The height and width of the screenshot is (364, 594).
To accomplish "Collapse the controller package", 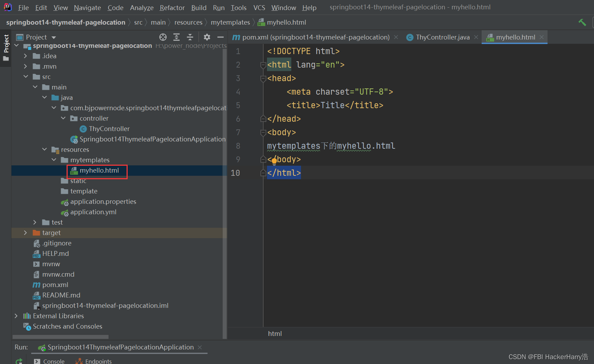I will tap(63, 118).
